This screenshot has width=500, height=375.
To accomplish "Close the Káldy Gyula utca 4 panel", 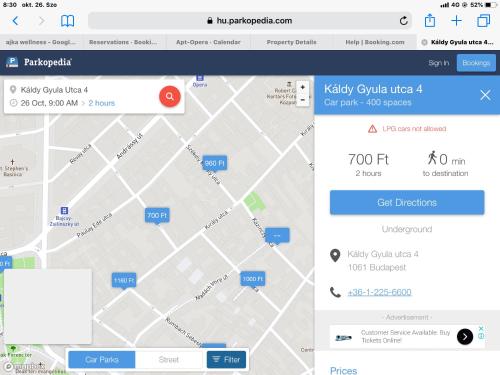I will click(485, 95).
